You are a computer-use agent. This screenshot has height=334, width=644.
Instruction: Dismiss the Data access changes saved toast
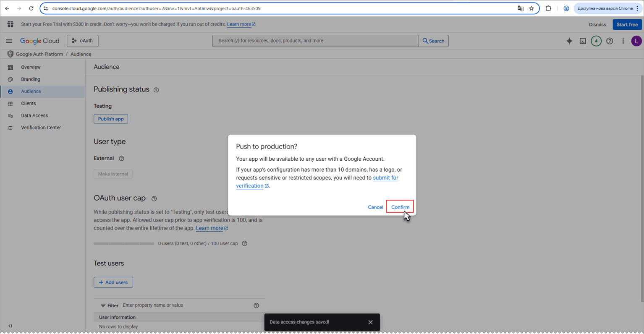[370, 322]
